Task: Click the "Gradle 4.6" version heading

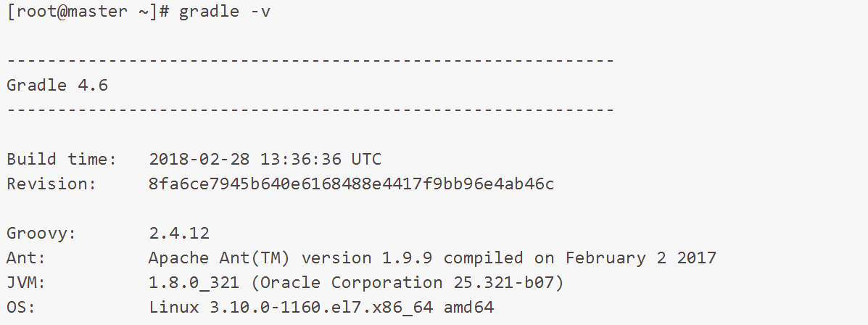Action: coord(57,86)
